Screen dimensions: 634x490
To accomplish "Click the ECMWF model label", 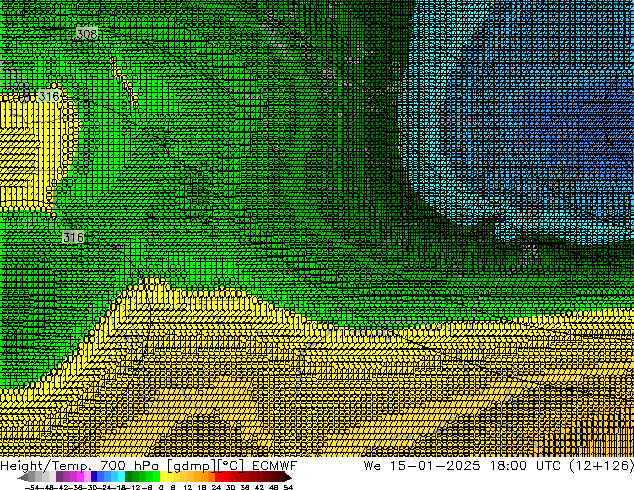I will click(x=274, y=465).
